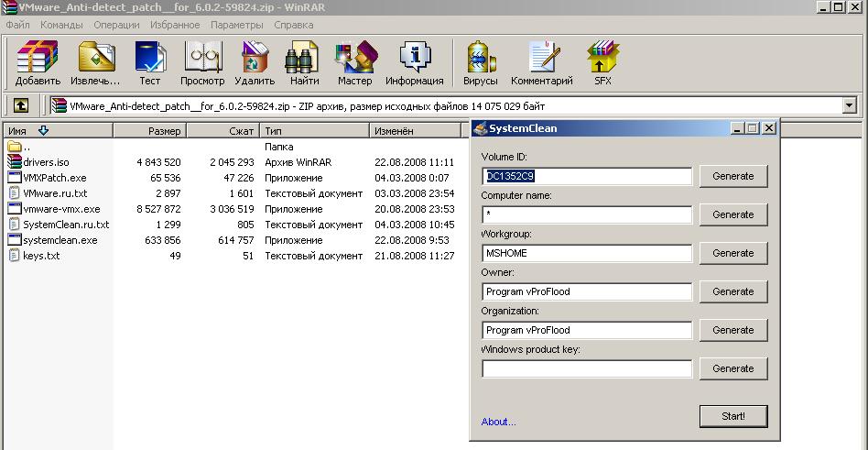The height and width of the screenshot is (450, 868).
Task: Toggle sort by Имя column arrow
Action: point(43,131)
